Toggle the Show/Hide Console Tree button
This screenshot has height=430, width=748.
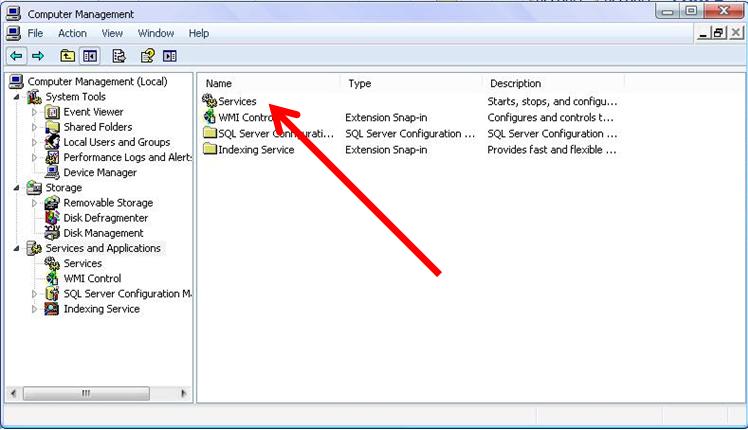tap(91, 56)
